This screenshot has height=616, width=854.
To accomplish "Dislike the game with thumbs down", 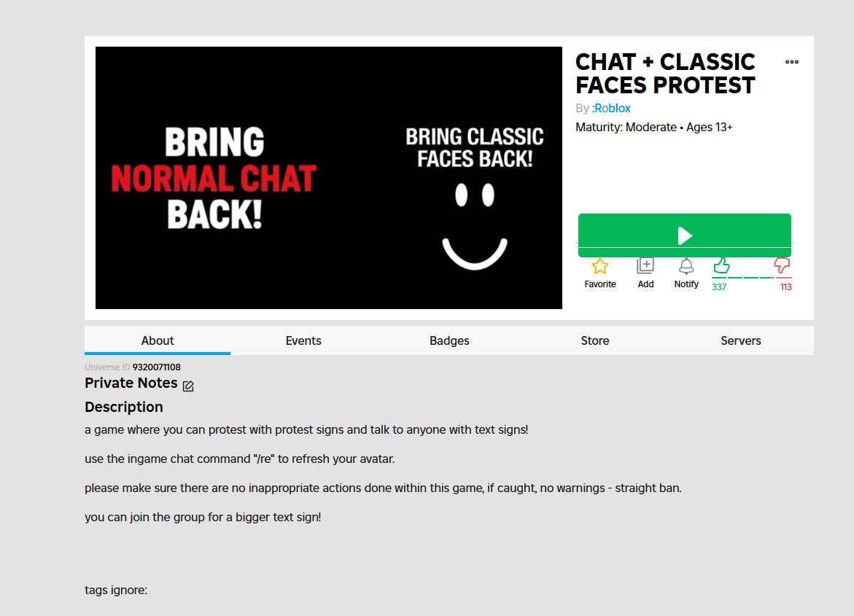I will [x=783, y=265].
